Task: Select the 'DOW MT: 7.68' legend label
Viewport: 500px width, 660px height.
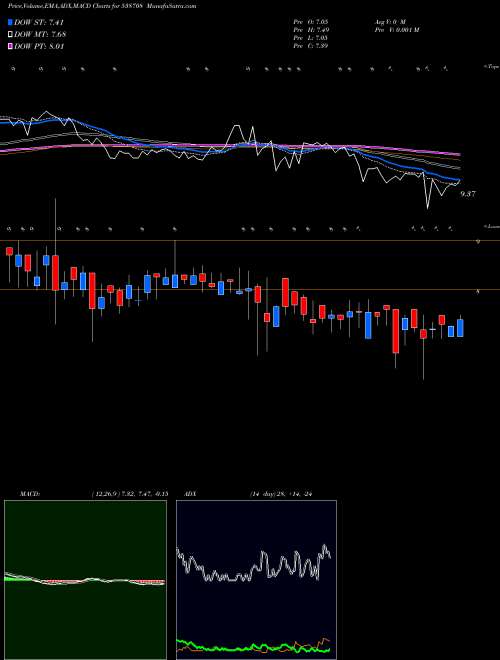Action: click(40, 34)
